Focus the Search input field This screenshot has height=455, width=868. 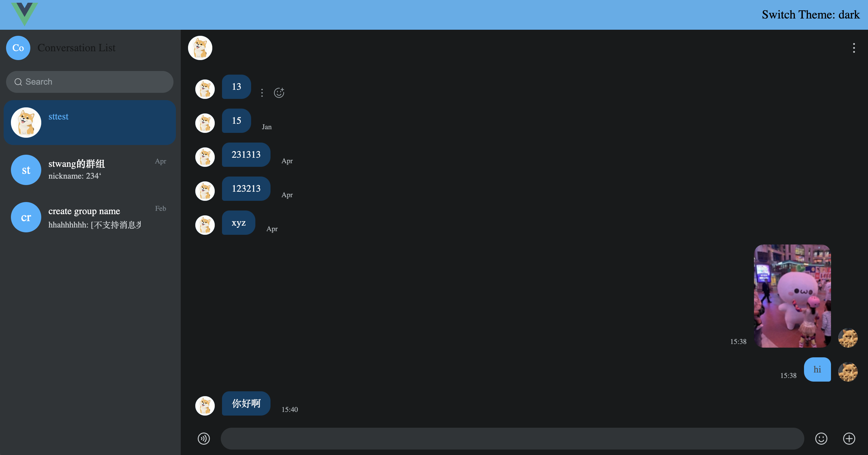(x=90, y=82)
